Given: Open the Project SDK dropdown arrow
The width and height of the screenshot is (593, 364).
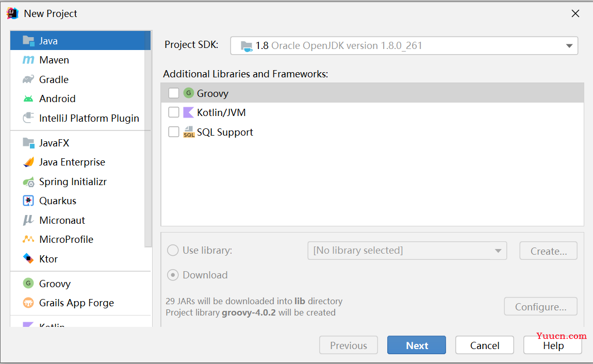Looking at the screenshot, I should 569,46.
